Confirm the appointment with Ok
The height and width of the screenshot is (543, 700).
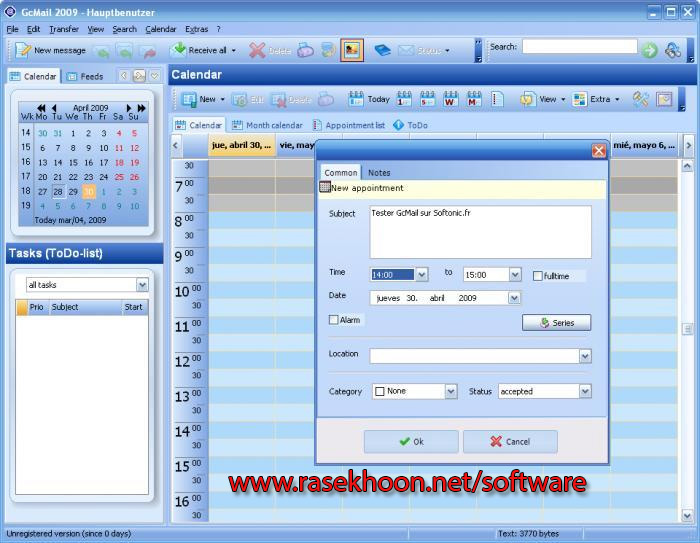tap(411, 442)
